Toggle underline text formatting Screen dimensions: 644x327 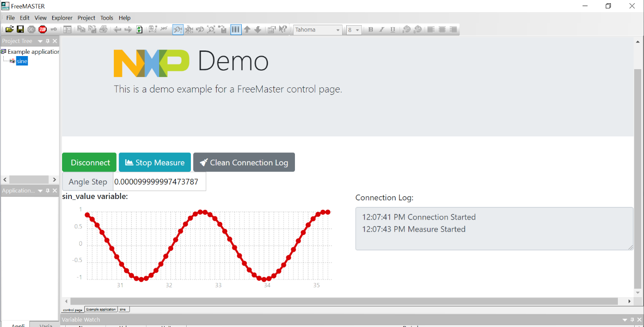click(392, 29)
